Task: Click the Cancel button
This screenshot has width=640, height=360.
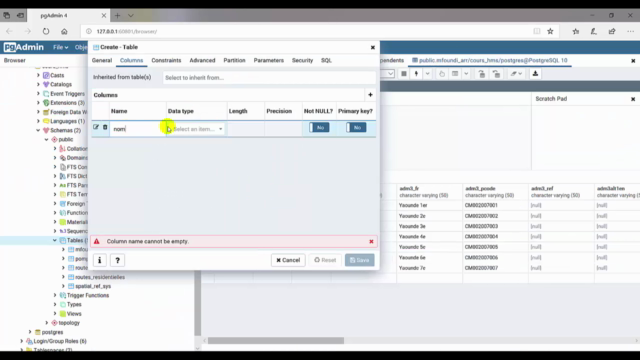Action: point(288,260)
